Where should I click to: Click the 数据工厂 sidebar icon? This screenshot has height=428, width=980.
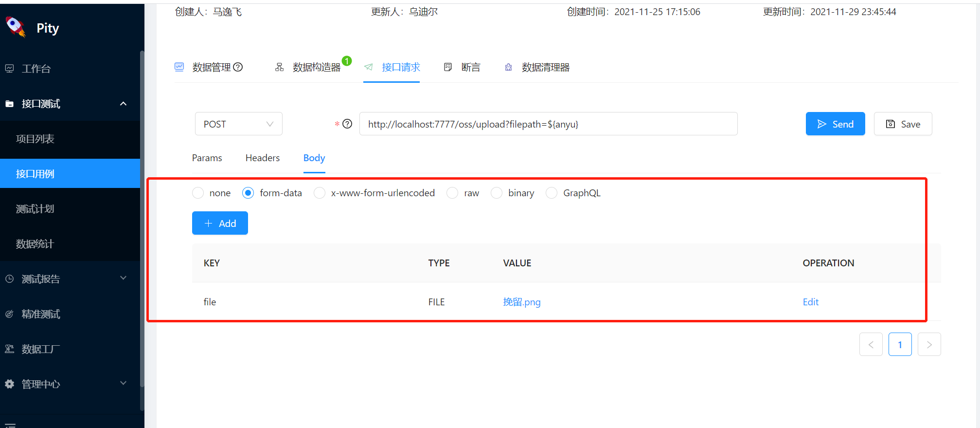click(9, 349)
